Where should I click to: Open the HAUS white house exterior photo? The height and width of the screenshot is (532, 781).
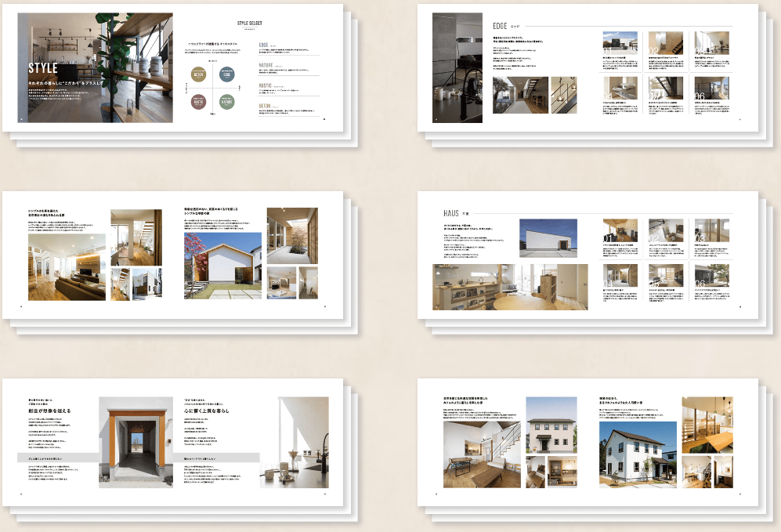pyautogui.click(x=548, y=238)
